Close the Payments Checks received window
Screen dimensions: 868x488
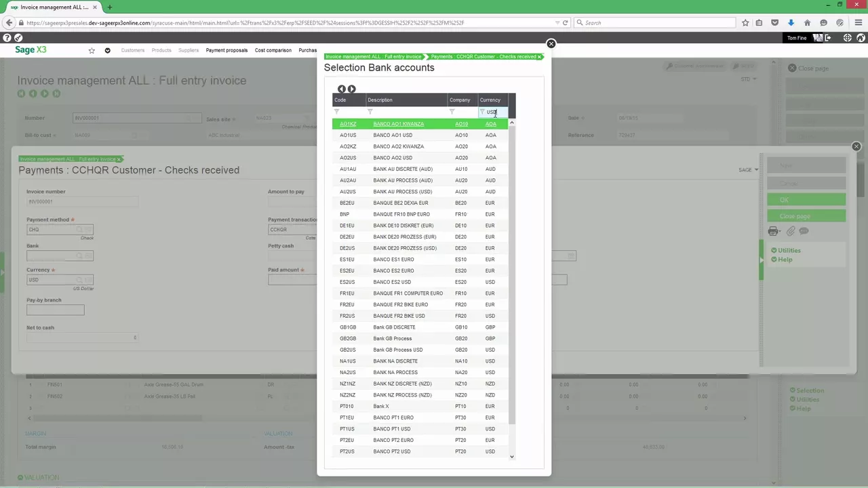pyautogui.click(x=856, y=146)
